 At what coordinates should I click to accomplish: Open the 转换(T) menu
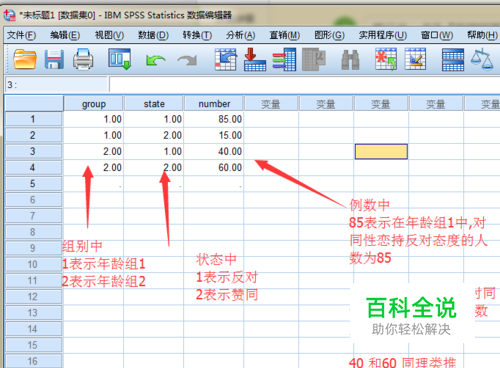point(197,35)
